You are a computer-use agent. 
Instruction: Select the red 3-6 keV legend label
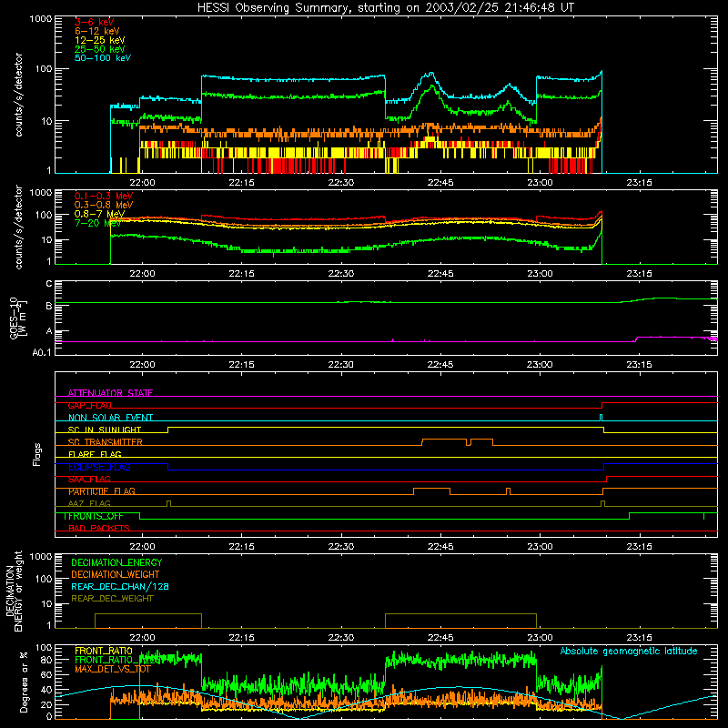click(95, 22)
